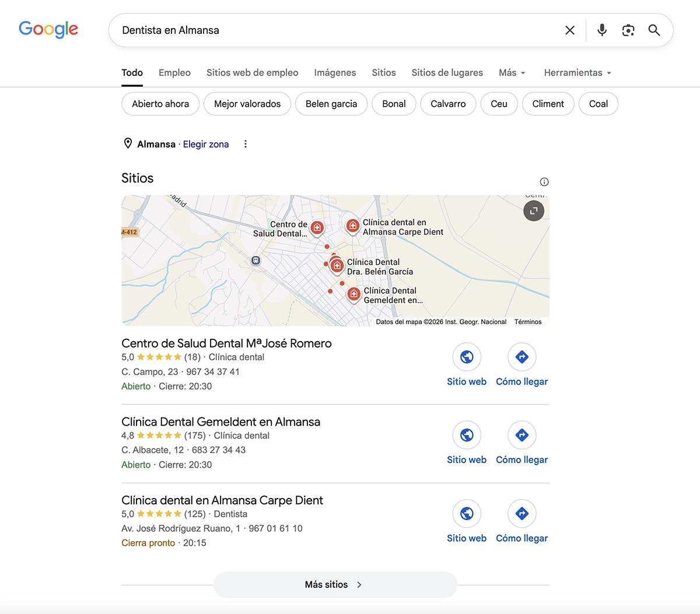Open the three-dot menu next to Almansa

(246, 144)
